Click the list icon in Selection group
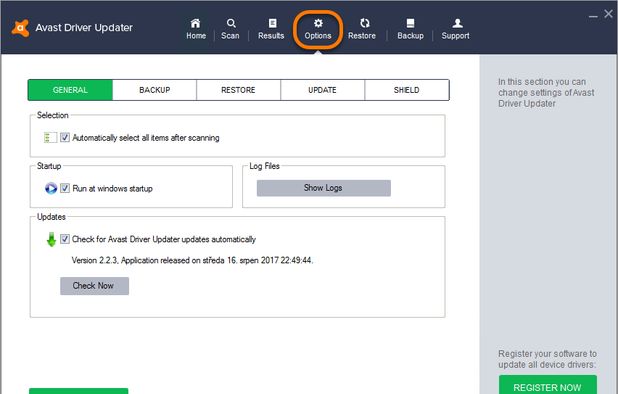Screen dimensions: 618x394 pyautogui.click(x=50, y=138)
